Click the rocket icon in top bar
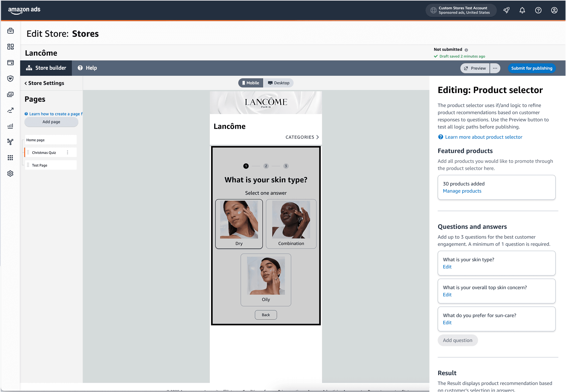This screenshot has height=392, width=566. [x=506, y=10]
